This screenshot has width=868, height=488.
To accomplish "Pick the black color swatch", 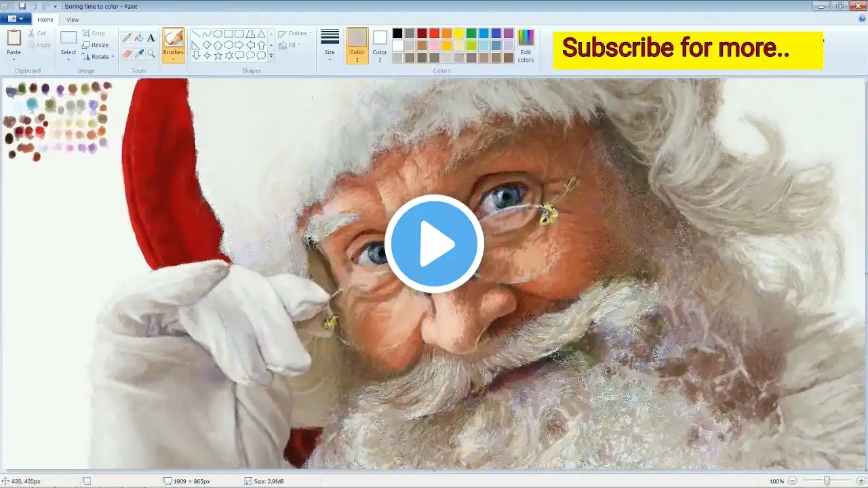I will pyautogui.click(x=397, y=33).
